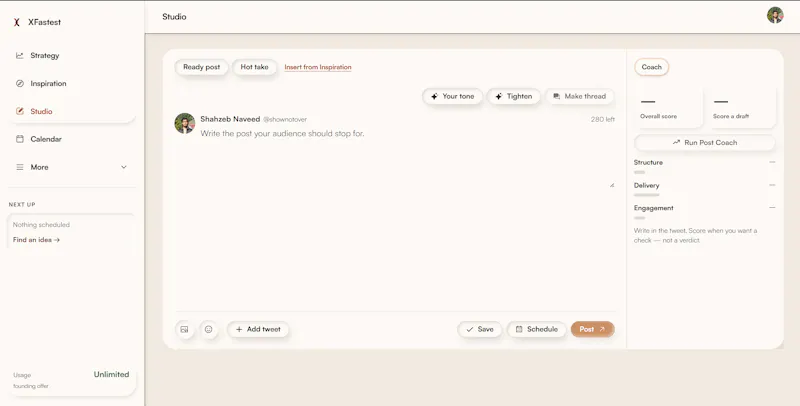
Task: Click the More hamburger icon
Action: (x=20, y=167)
